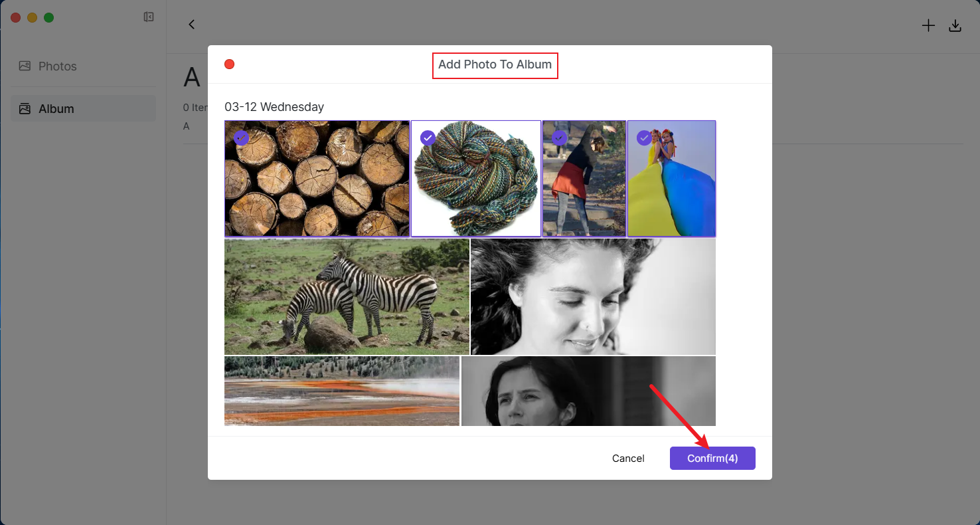
Task: Select the dark-haired woman portrait thumbnail
Action: coord(588,391)
